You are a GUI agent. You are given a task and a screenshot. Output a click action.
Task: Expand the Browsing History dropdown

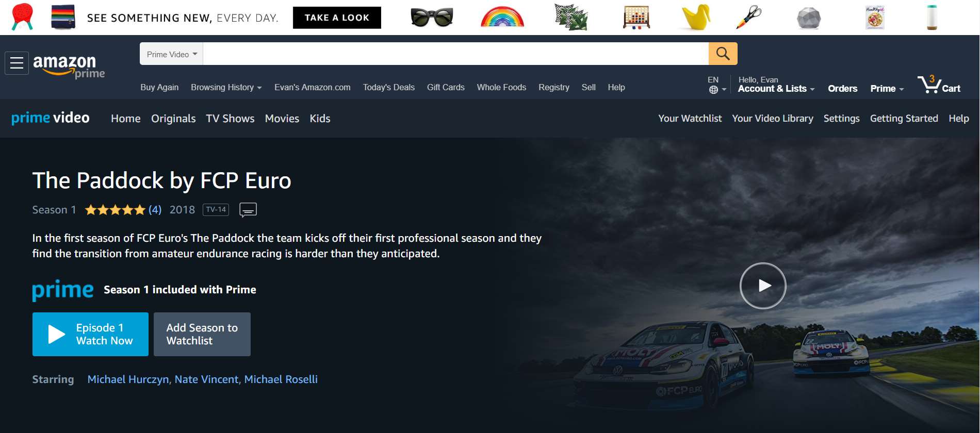click(226, 88)
